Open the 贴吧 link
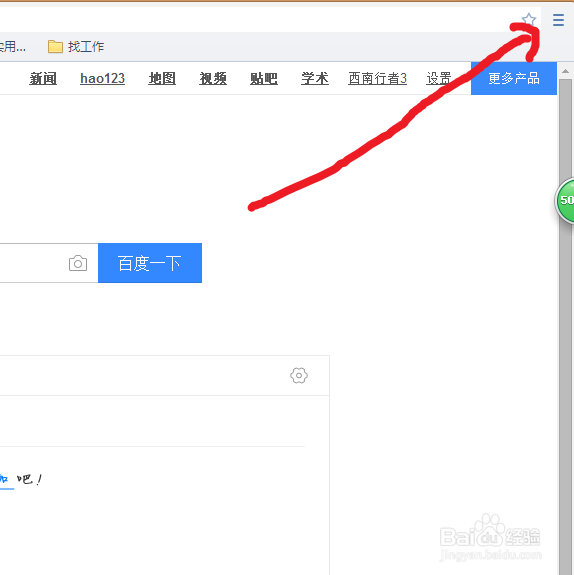Viewport: 574px width, 575px height. 264,78
